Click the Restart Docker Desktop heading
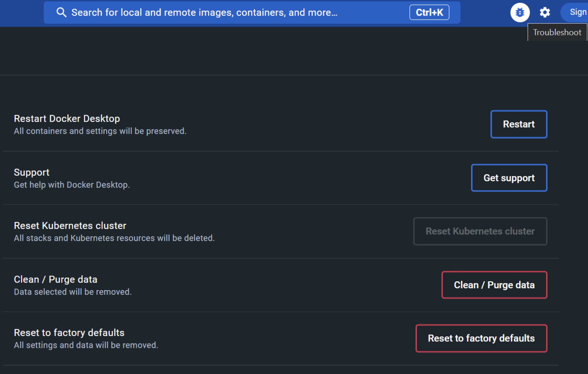 coord(67,119)
